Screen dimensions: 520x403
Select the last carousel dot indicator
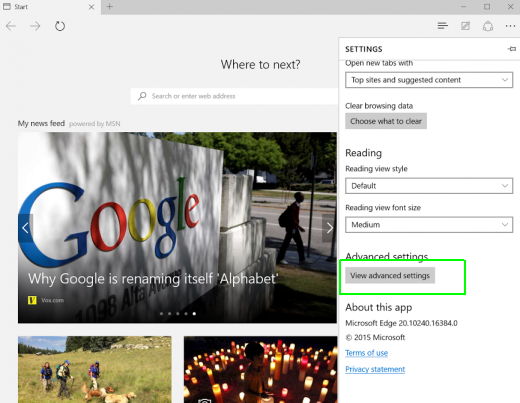(x=194, y=314)
